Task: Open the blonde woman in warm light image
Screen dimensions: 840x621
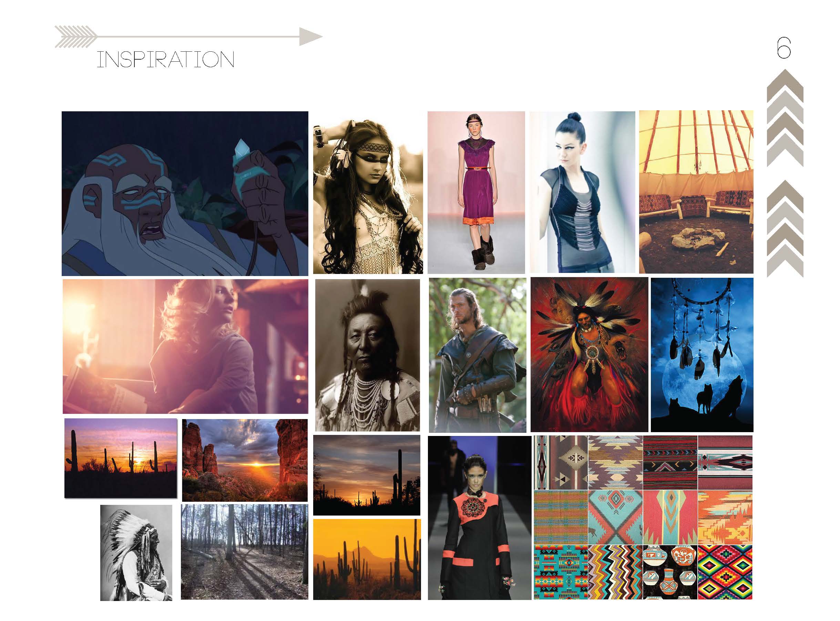Action: (x=185, y=346)
